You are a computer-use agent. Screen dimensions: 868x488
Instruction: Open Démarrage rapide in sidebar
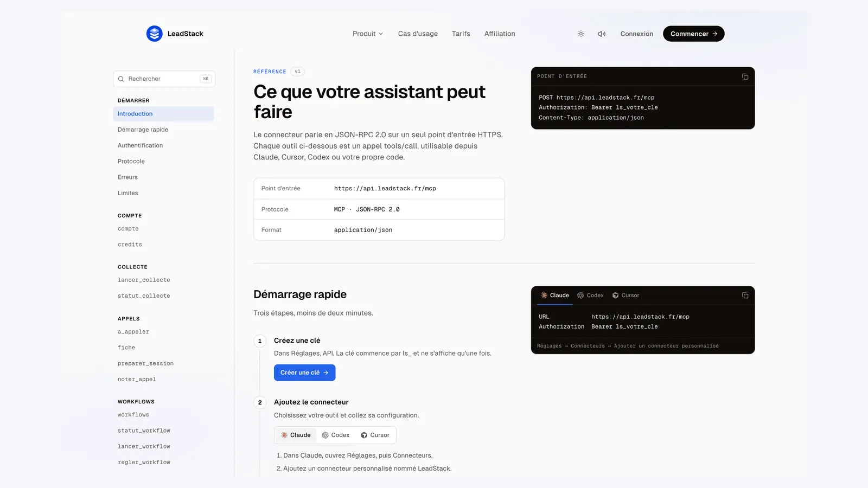[143, 130]
